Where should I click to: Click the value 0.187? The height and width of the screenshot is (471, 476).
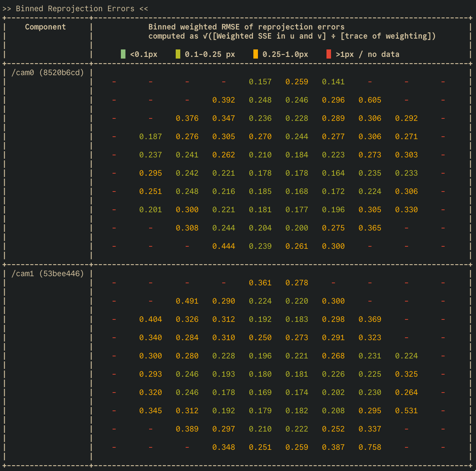(151, 137)
